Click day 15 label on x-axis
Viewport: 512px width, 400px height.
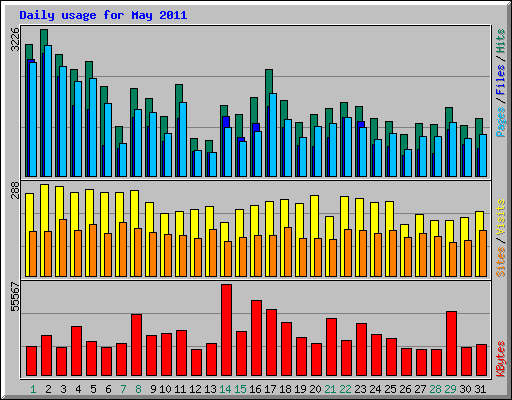pyautogui.click(x=240, y=389)
